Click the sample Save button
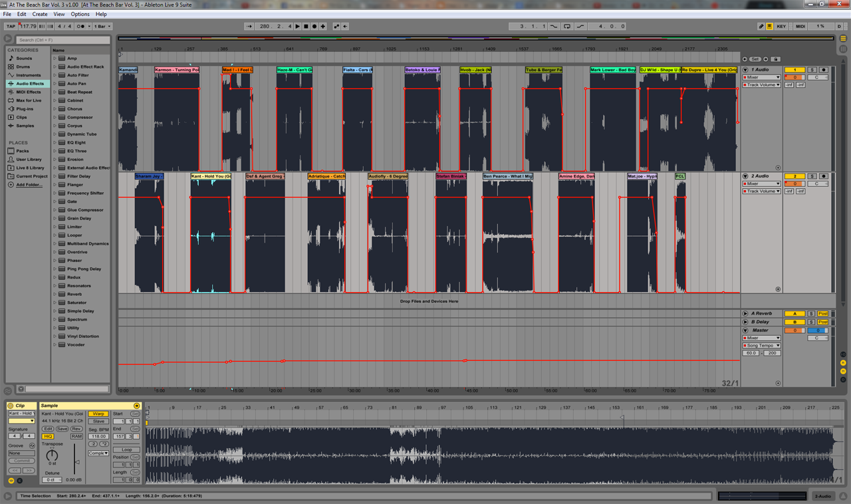The image size is (851, 504). tap(62, 429)
